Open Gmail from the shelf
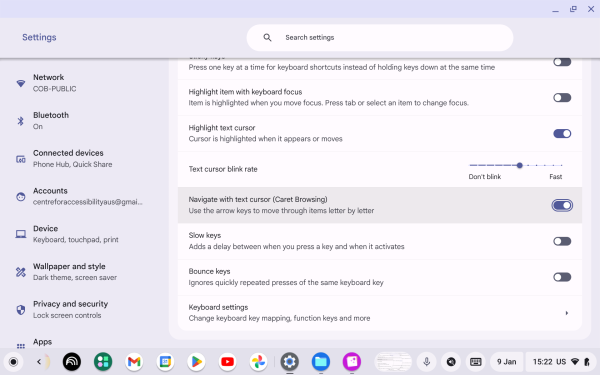600x375 pixels. click(x=134, y=362)
